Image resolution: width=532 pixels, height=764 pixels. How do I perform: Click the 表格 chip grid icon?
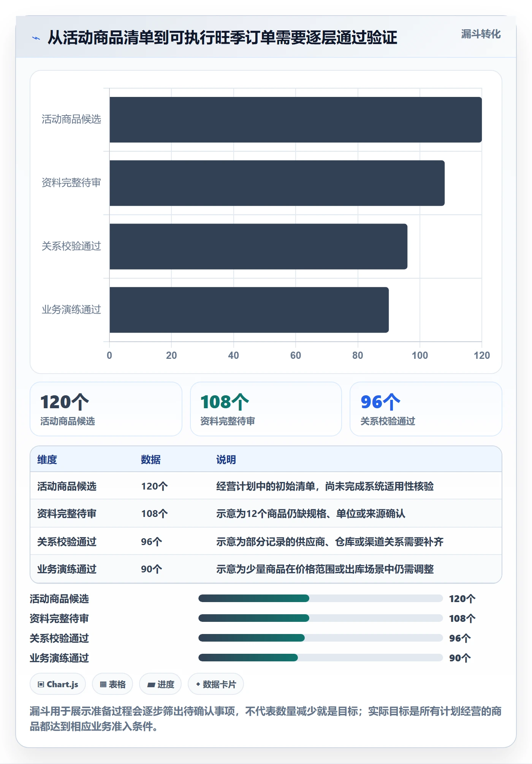(103, 685)
